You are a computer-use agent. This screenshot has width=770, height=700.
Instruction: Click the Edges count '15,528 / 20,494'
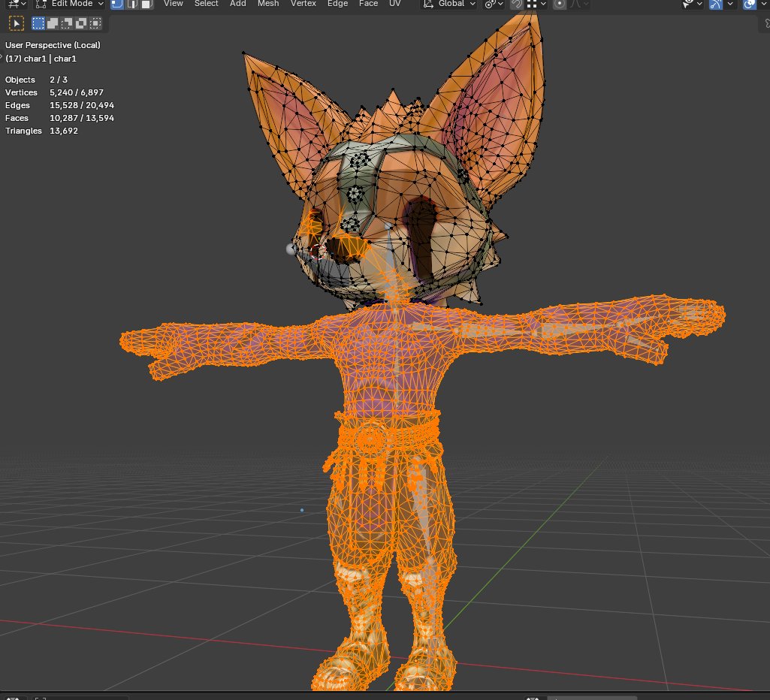coord(82,105)
